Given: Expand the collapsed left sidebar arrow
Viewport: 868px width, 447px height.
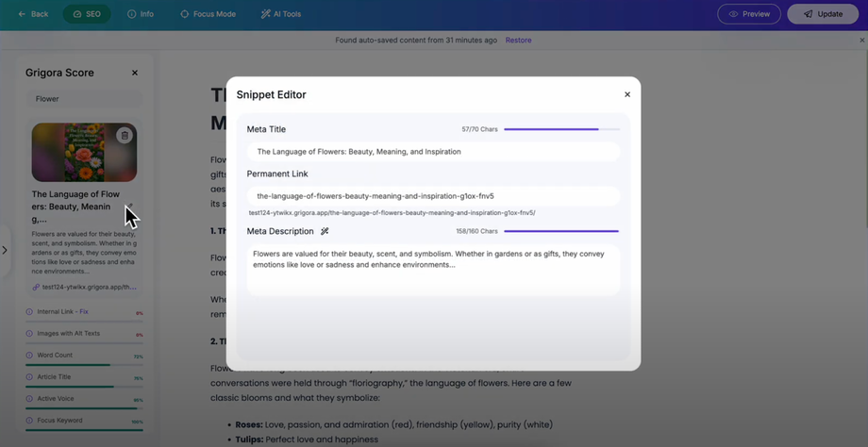Looking at the screenshot, I should click(5, 250).
